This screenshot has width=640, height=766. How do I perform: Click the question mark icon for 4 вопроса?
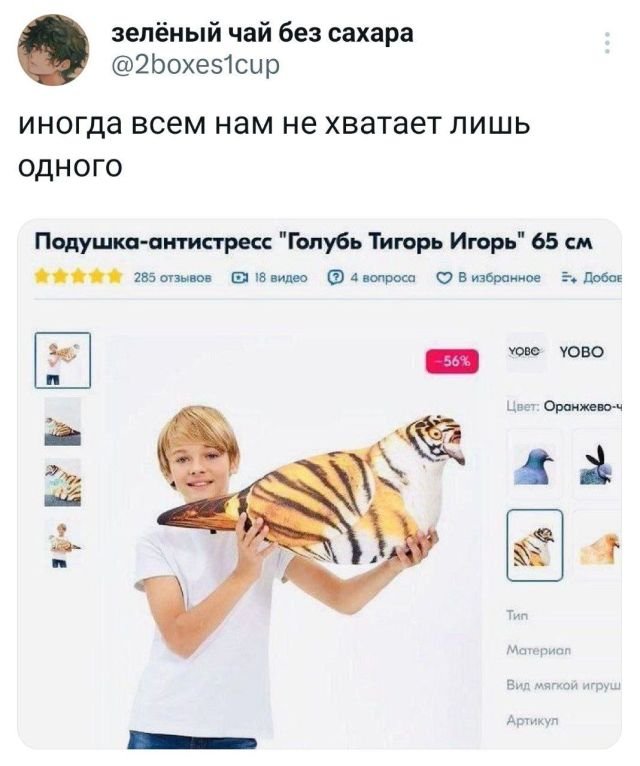[335, 278]
